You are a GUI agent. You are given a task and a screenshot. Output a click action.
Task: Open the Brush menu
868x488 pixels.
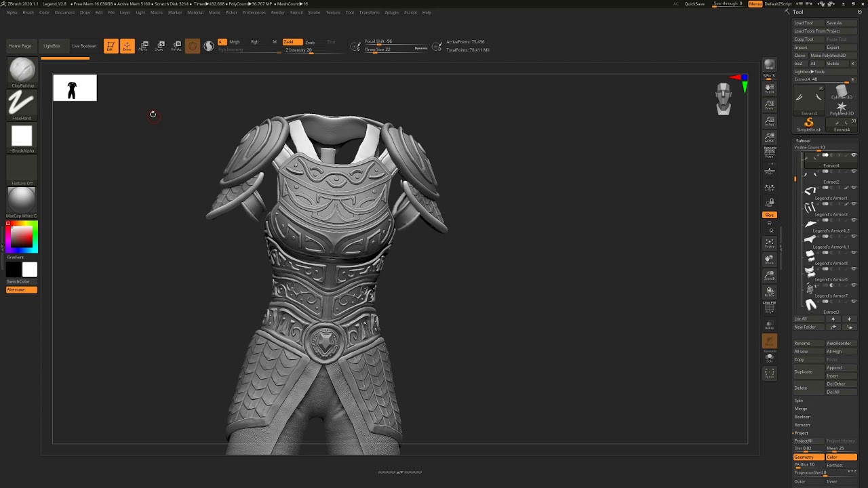click(x=28, y=12)
